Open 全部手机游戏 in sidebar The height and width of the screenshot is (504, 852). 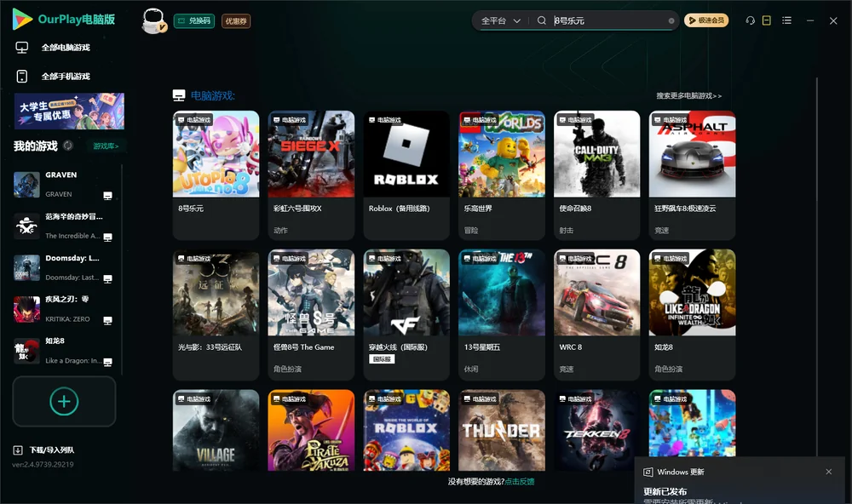[x=66, y=77]
